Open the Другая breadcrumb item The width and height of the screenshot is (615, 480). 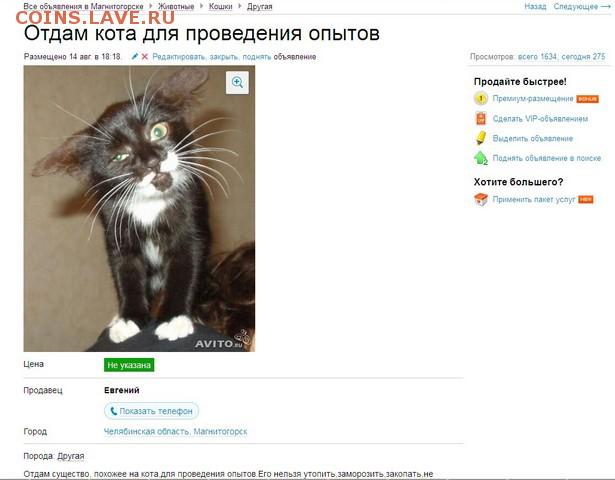pos(260,6)
